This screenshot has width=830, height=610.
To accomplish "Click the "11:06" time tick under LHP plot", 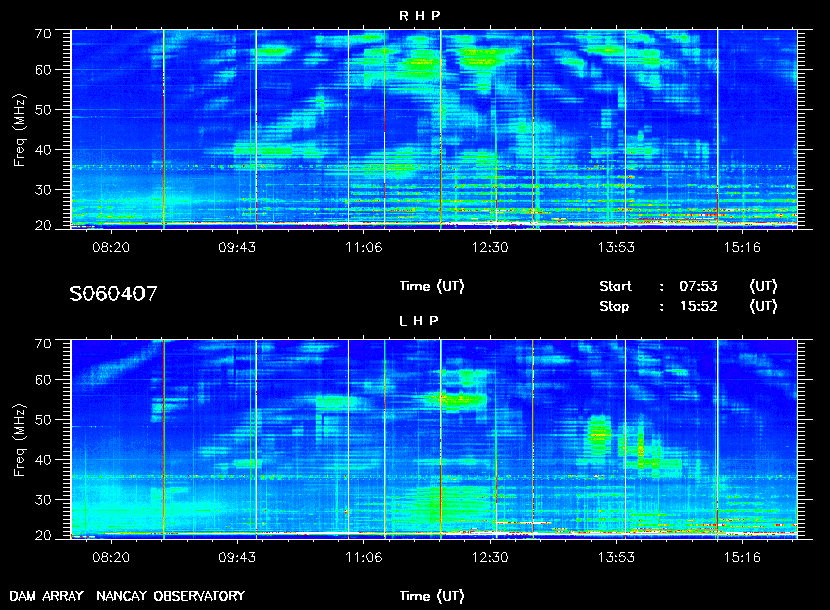I will pos(364,558).
